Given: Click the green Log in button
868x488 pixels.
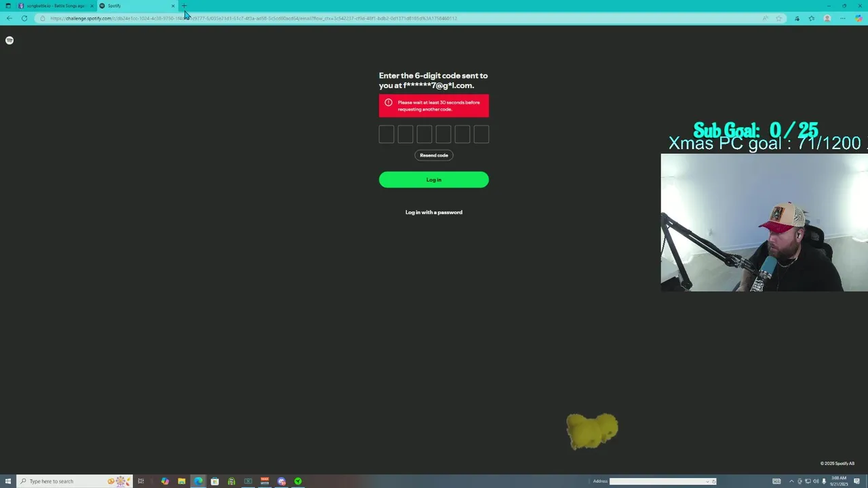Looking at the screenshot, I should point(434,180).
